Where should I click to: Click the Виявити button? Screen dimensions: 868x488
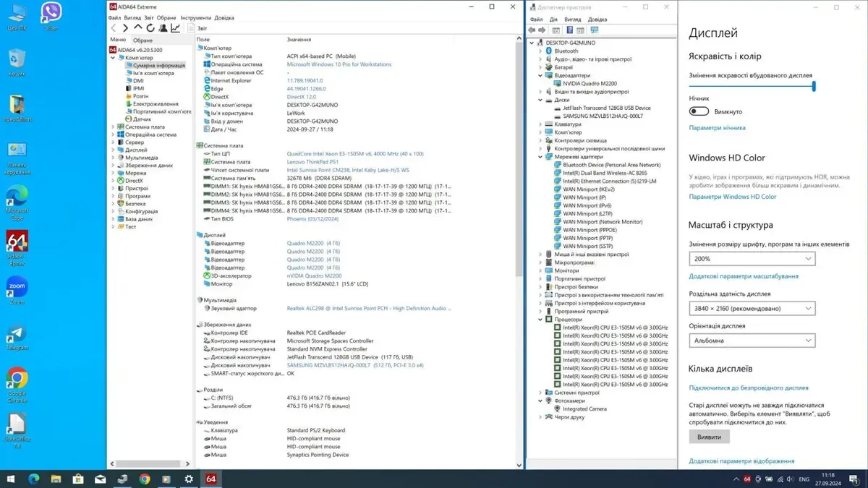(x=709, y=437)
